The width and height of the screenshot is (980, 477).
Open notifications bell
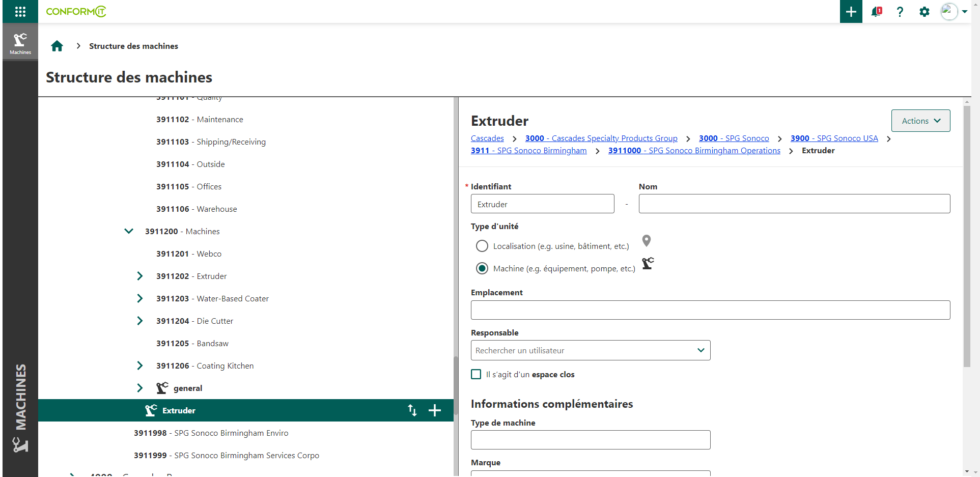pyautogui.click(x=876, y=11)
